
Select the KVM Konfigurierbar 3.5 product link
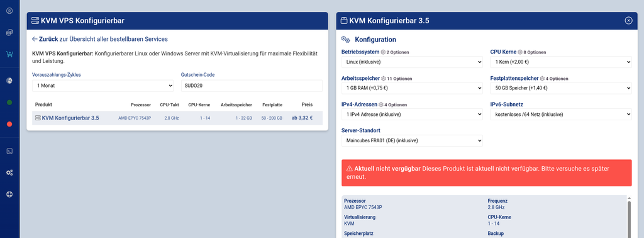coord(70,118)
